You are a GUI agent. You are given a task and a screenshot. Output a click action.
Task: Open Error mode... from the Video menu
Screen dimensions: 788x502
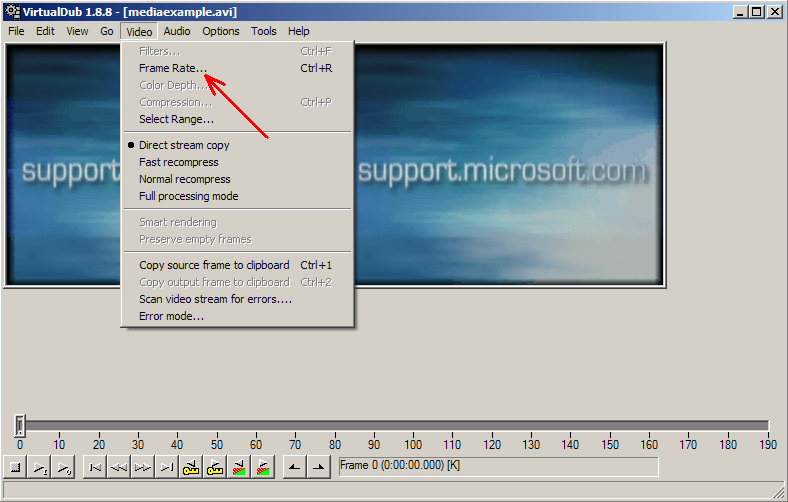coord(237,316)
